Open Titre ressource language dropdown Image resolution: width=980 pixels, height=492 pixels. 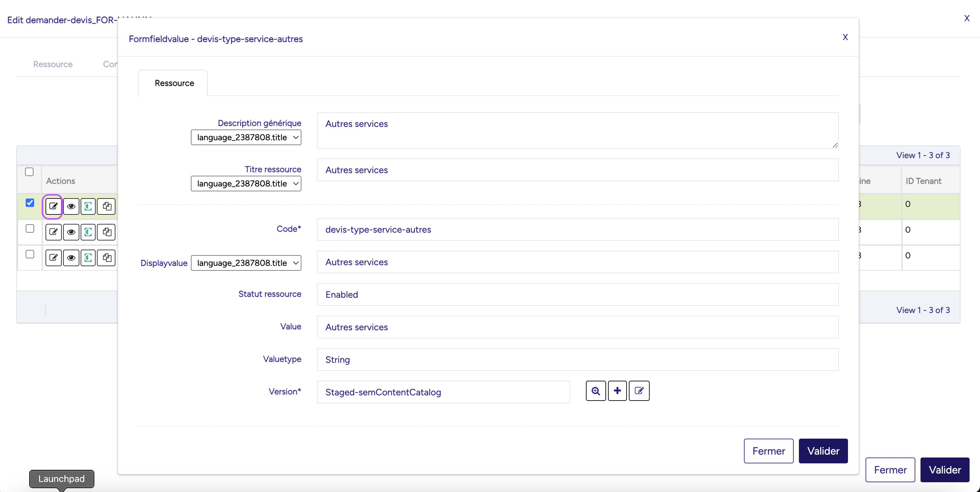[246, 184]
